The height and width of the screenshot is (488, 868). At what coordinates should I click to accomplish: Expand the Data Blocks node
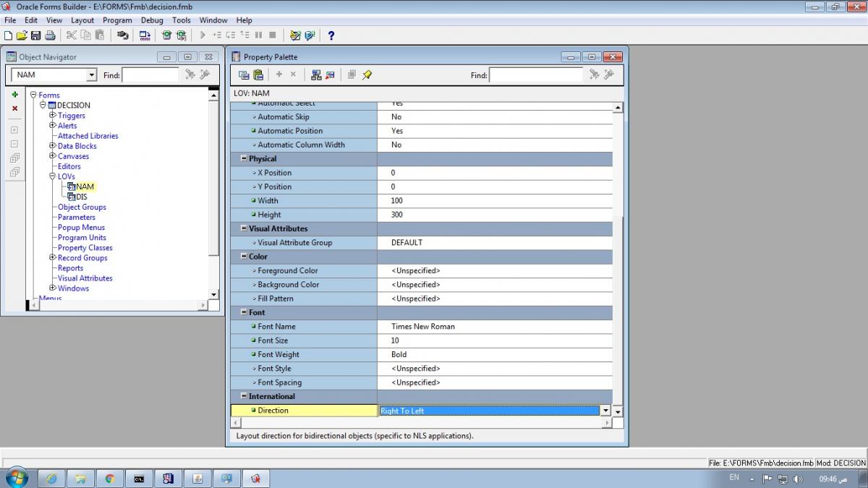click(52, 146)
